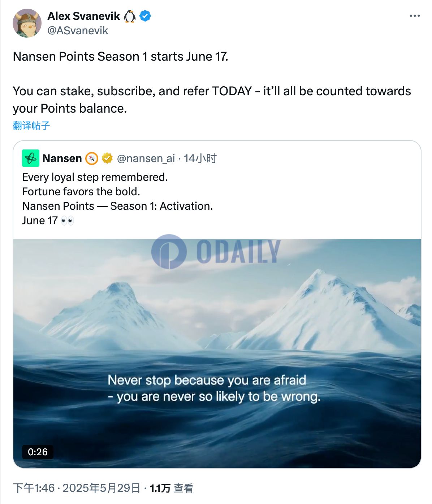Screen dimensions: 432x504
Task: Open the quoted post's 14小时 timestamp
Action: coord(200,158)
